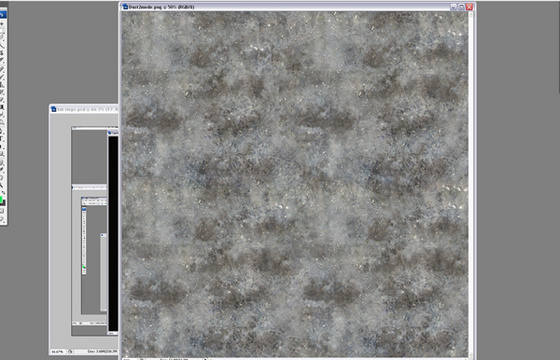Activate the background tut steps document window
The width and height of the screenshot is (560, 360).
click(x=84, y=109)
